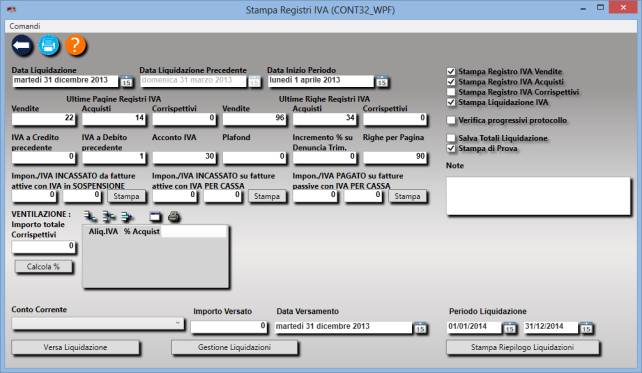
Task: Open calendar for Data Versamento
Action: 420,328
